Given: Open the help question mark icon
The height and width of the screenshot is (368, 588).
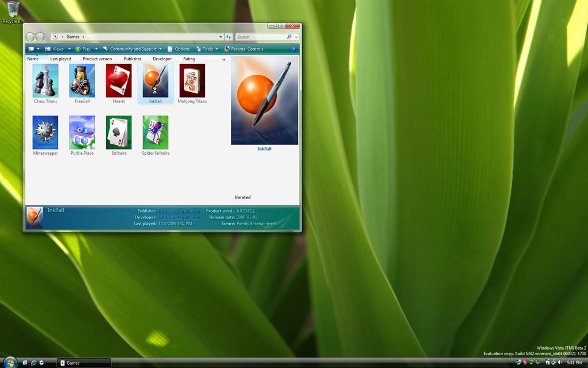Looking at the screenshot, I should [293, 49].
